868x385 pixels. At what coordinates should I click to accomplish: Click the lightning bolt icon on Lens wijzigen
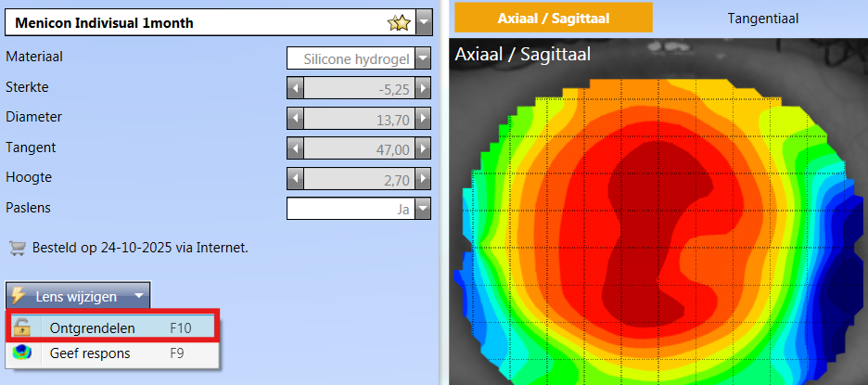coord(19,297)
